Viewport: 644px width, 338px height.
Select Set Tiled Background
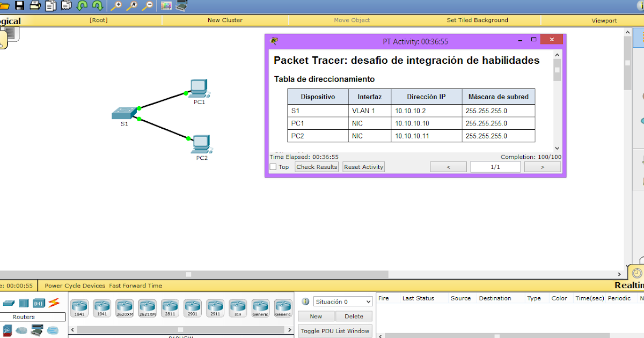477,20
